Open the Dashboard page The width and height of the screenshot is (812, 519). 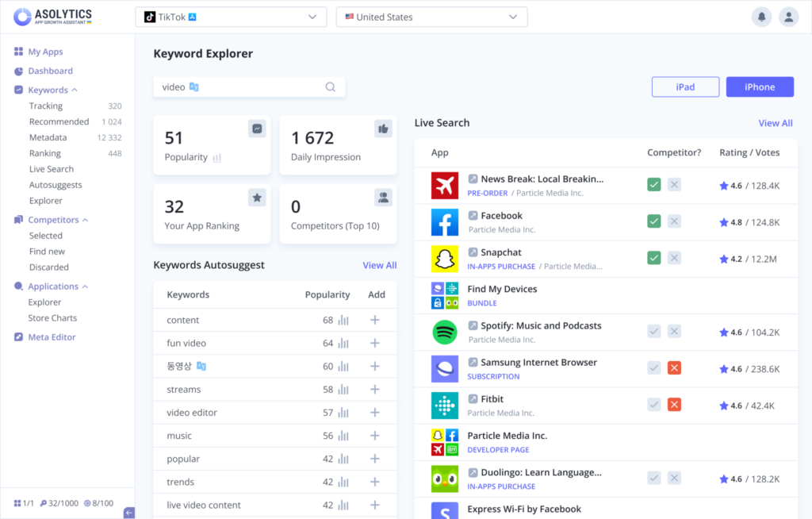50,71
